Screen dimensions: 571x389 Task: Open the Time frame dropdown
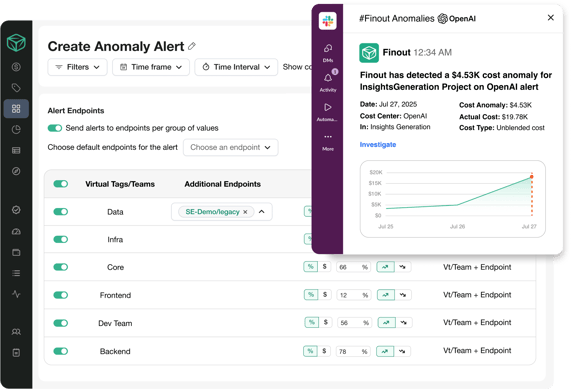(x=151, y=67)
